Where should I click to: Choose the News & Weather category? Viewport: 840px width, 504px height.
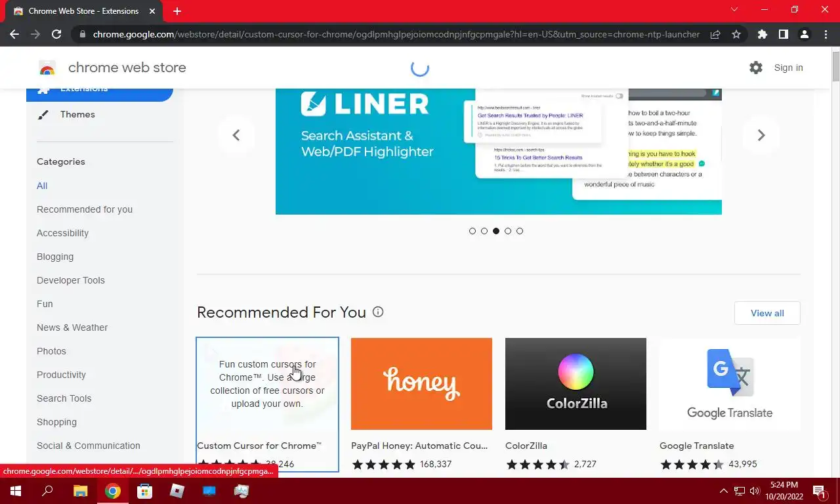(x=72, y=327)
